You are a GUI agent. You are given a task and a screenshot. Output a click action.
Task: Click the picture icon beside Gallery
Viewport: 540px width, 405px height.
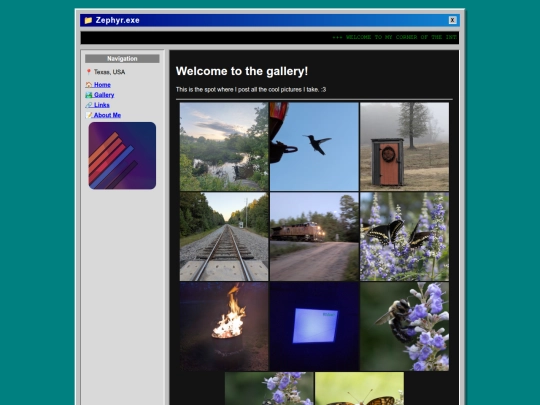[x=89, y=95]
